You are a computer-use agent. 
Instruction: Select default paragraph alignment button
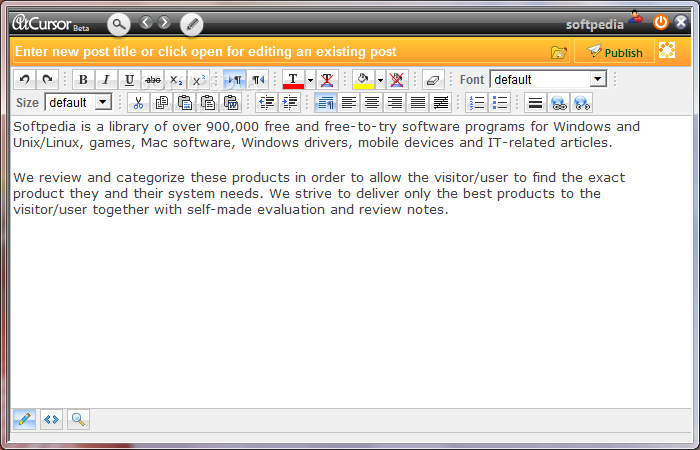point(325,103)
